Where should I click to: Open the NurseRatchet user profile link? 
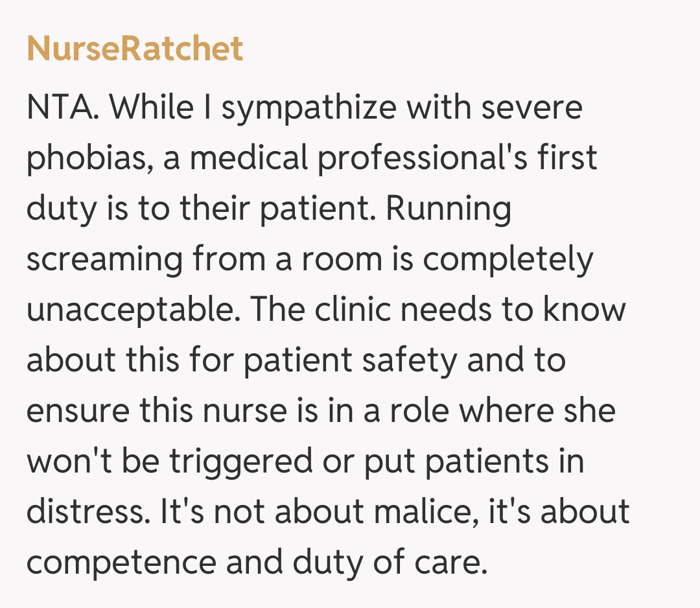[135, 49]
